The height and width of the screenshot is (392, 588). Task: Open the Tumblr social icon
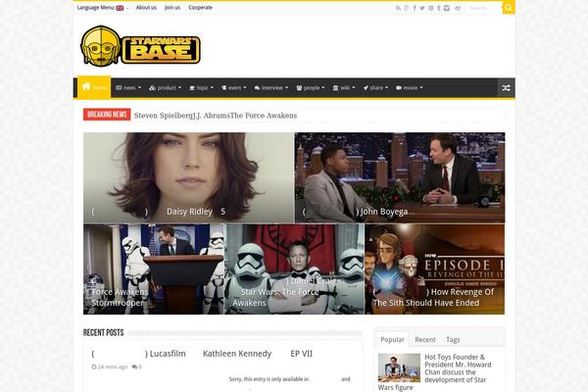[438, 8]
